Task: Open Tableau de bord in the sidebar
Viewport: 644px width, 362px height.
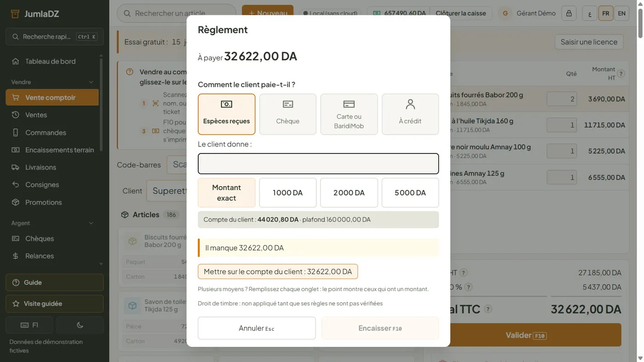Action: (x=52, y=61)
